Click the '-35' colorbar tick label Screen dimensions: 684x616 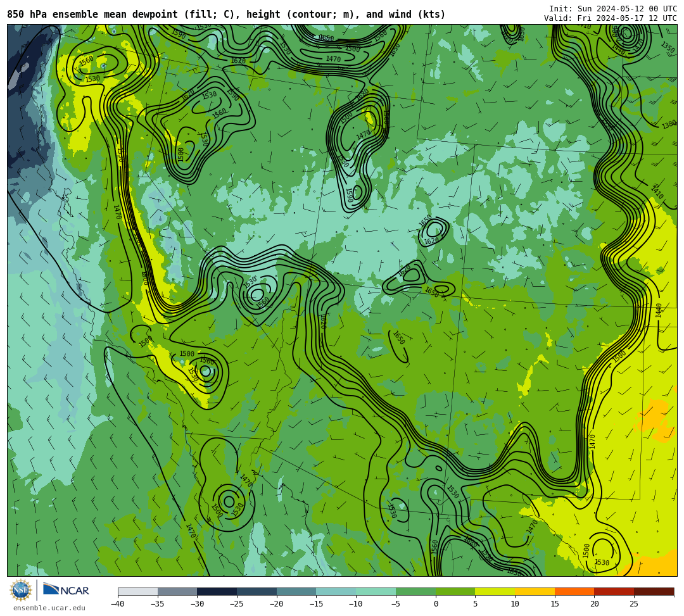pos(158,604)
